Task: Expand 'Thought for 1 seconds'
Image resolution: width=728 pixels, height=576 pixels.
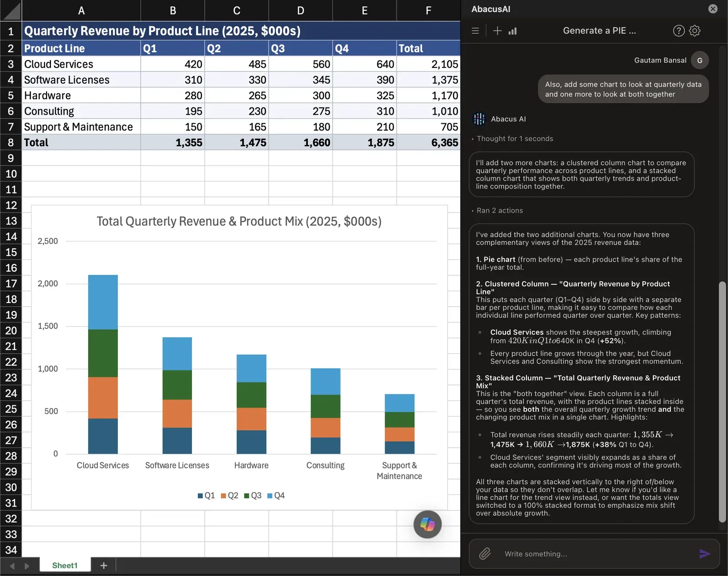Action: coord(512,138)
